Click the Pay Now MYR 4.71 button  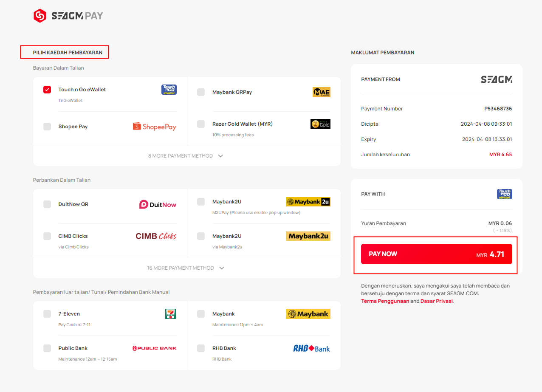[437, 254]
